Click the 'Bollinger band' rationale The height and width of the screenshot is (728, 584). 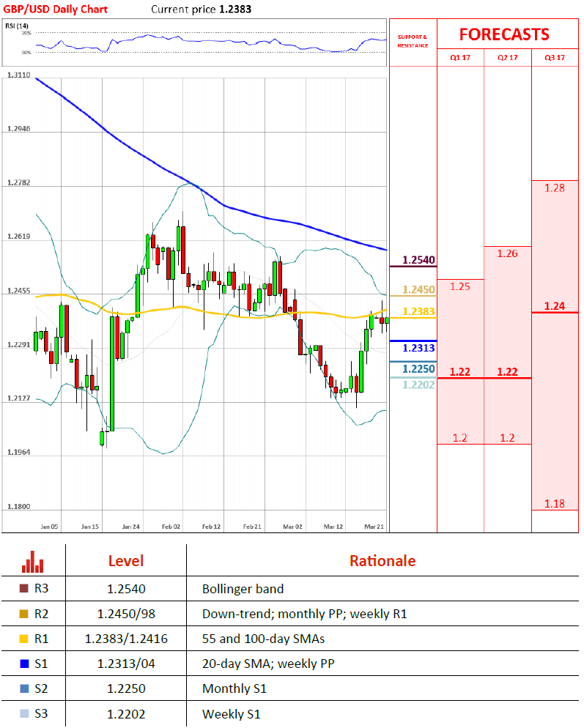[243, 589]
